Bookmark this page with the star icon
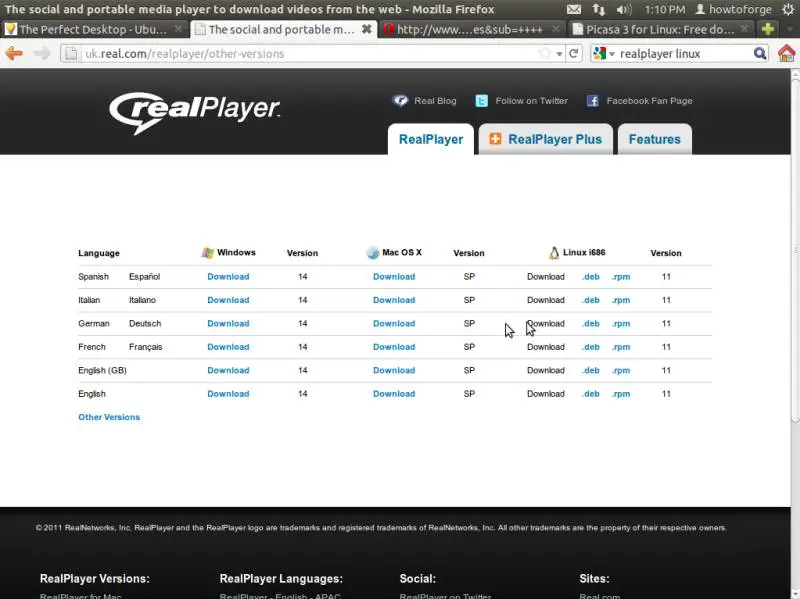The image size is (800, 599). [x=545, y=53]
